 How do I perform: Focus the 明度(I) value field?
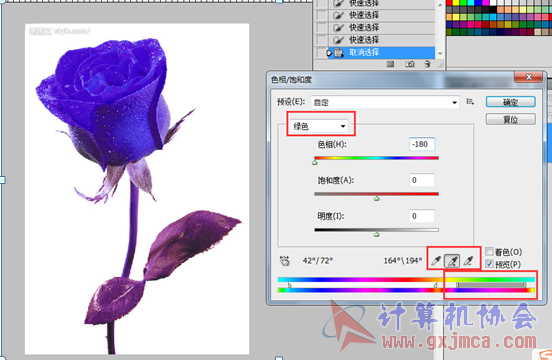[422, 216]
